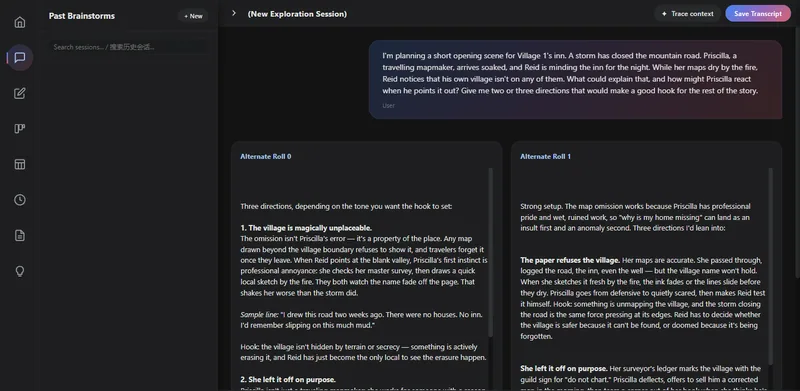Click the 'Strong setup.' opening text
The height and width of the screenshot is (391, 800).
point(541,206)
